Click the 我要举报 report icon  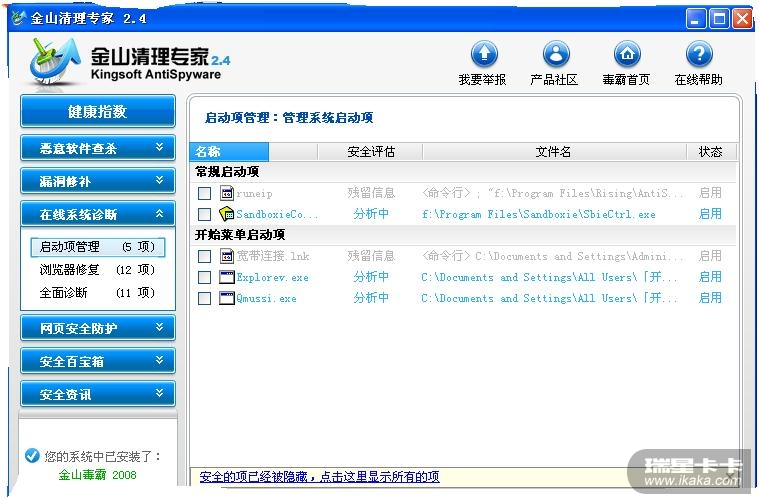(x=484, y=54)
